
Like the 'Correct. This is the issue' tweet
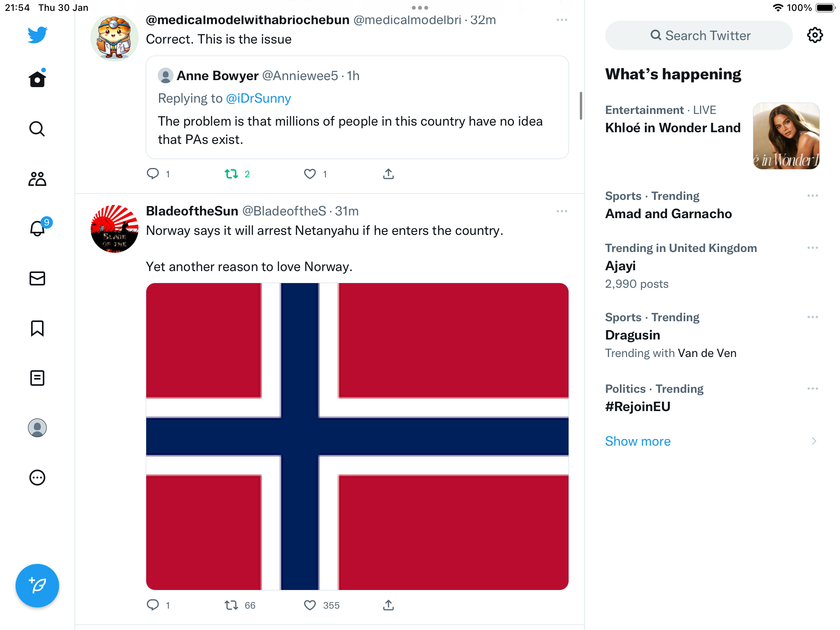pyautogui.click(x=310, y=174)
